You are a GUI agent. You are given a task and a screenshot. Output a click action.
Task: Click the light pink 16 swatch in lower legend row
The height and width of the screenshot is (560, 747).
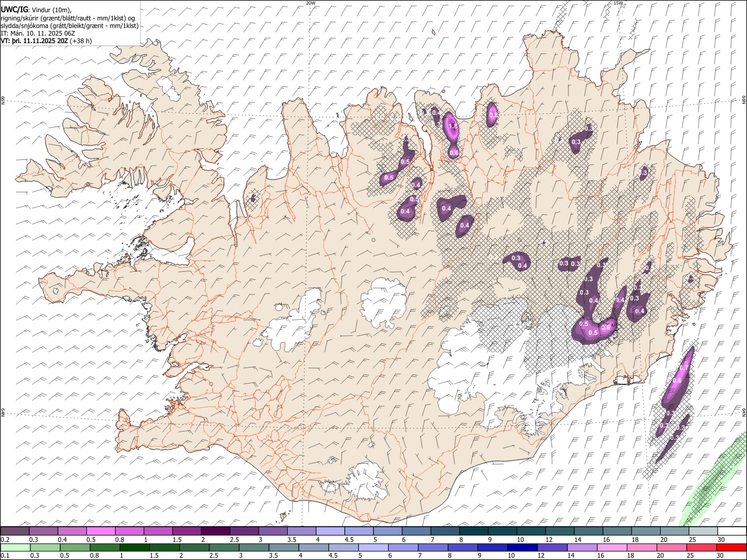pos(612,547)
